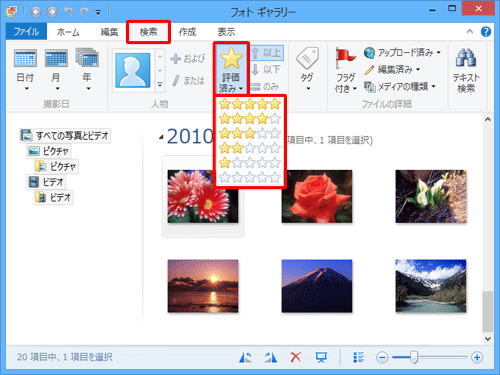Click the zoom out minus button
Image resolution: width=500 pixels, height=375 pixels.
tap(382, 358)
